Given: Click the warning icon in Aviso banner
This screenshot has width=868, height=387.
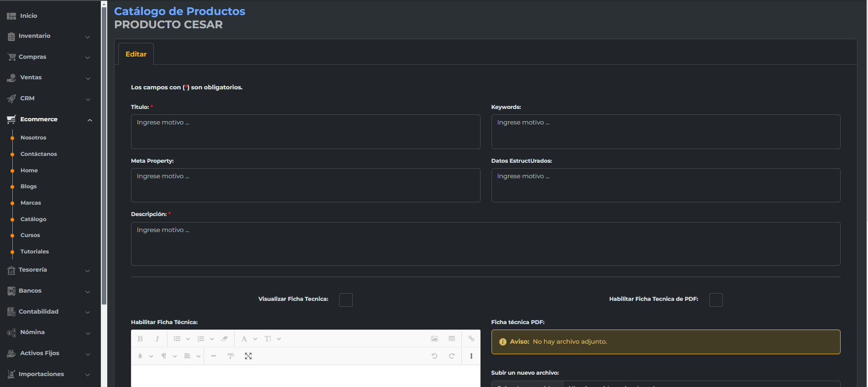Looking at the screenshot, I should pos(503,342).
